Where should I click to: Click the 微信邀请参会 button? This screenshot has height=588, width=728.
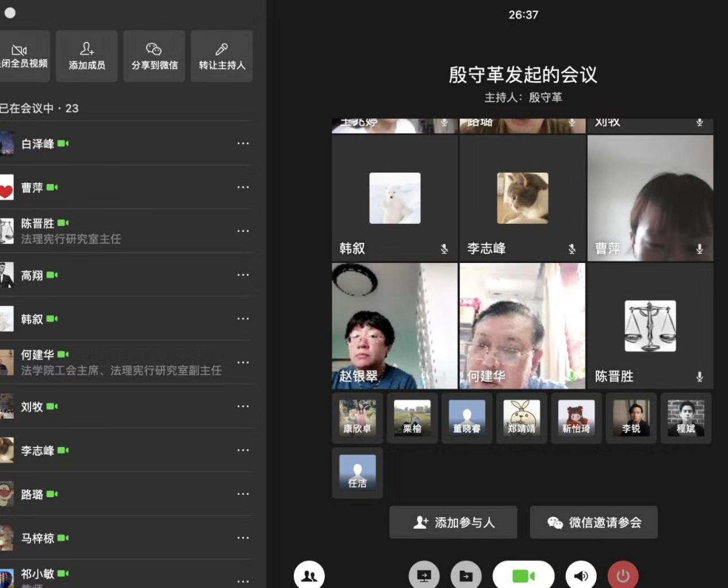pos(593,522)
